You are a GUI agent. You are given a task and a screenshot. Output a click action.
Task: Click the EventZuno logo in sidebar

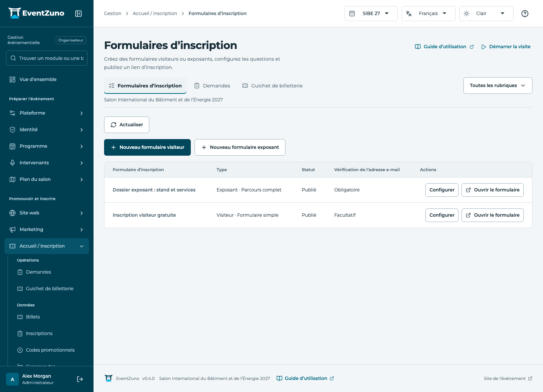[x=37, y=13]
